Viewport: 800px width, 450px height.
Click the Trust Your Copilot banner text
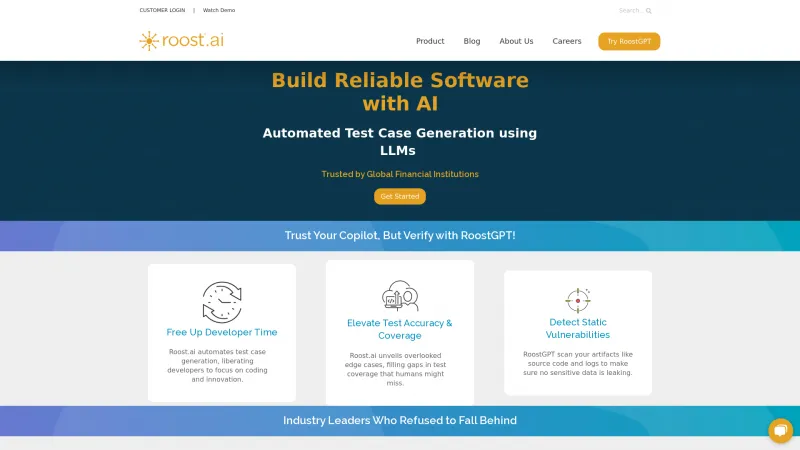pos(400,235)
